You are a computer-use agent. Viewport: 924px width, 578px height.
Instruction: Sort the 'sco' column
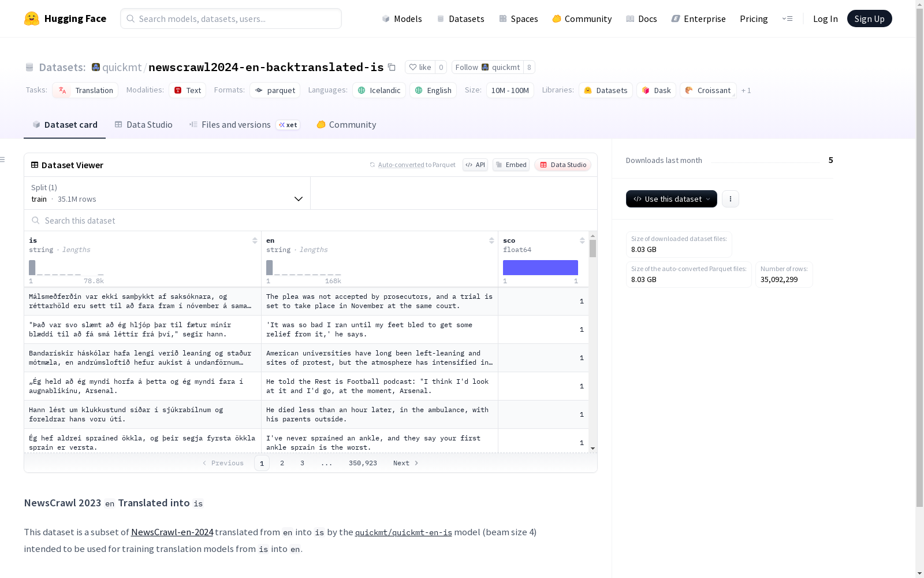tap(582, 240)
